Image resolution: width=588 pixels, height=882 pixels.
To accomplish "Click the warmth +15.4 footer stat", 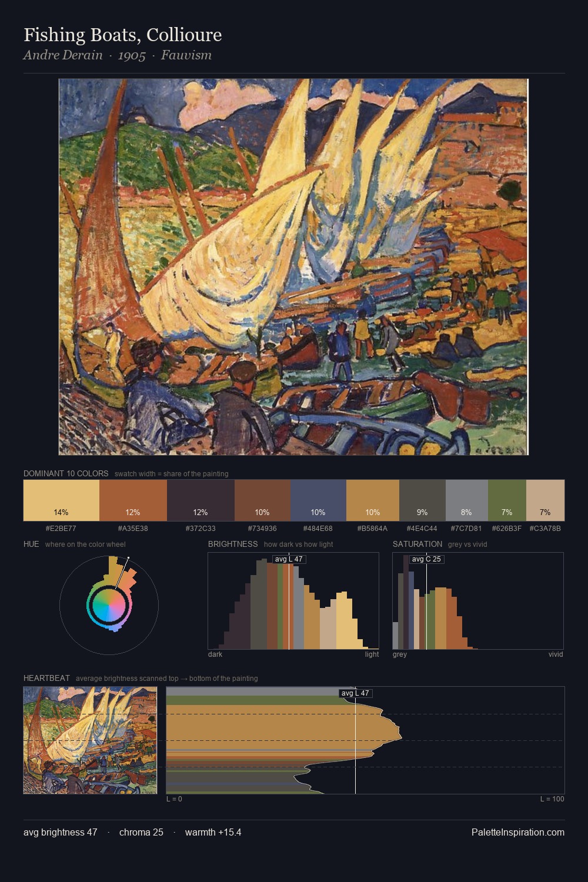I will click(213, 832).
